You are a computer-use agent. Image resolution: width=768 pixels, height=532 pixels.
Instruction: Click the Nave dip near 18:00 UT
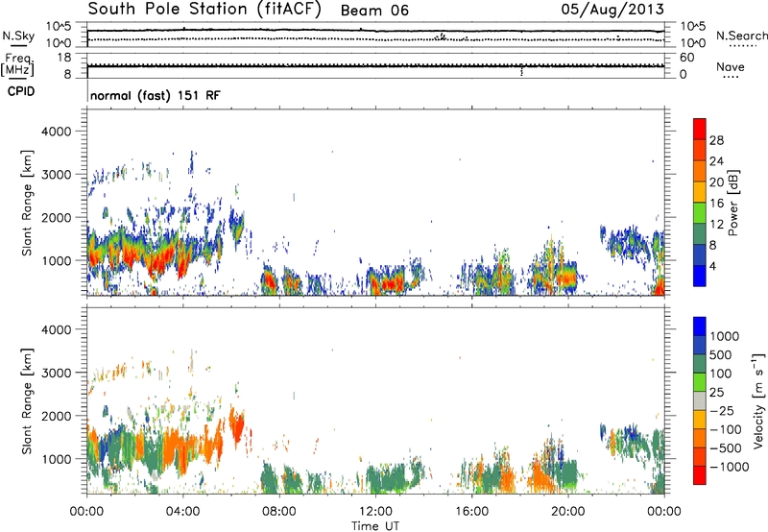521,70
